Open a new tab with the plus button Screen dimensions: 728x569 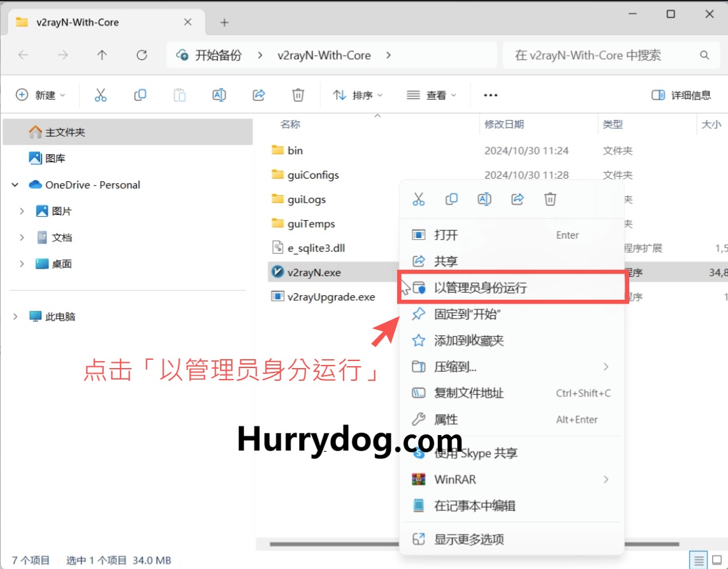coord(224,22)
